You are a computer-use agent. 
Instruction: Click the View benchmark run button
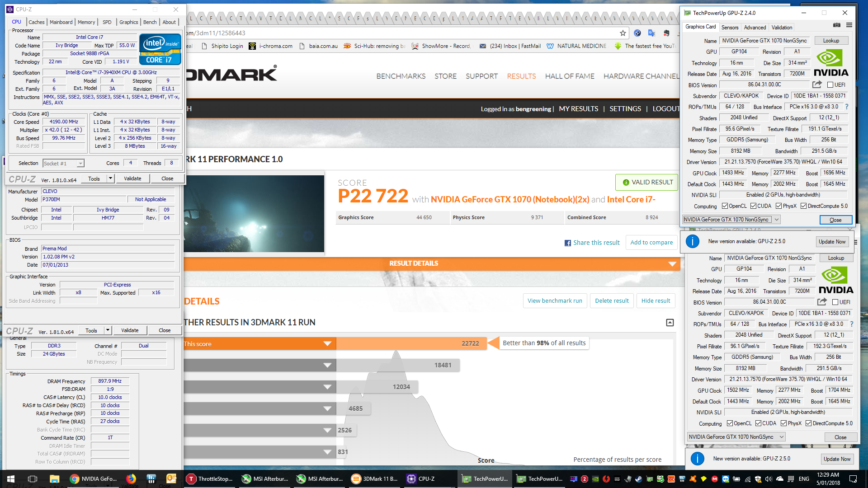[x=555, y=301]
